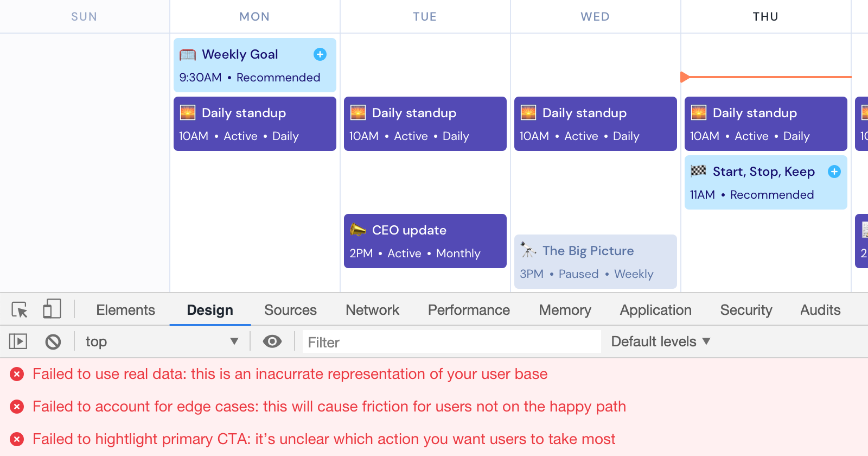This screenshot has height=456, width=868.
Task: Add the Weekly Goal with plus icon
Action: 320,54
